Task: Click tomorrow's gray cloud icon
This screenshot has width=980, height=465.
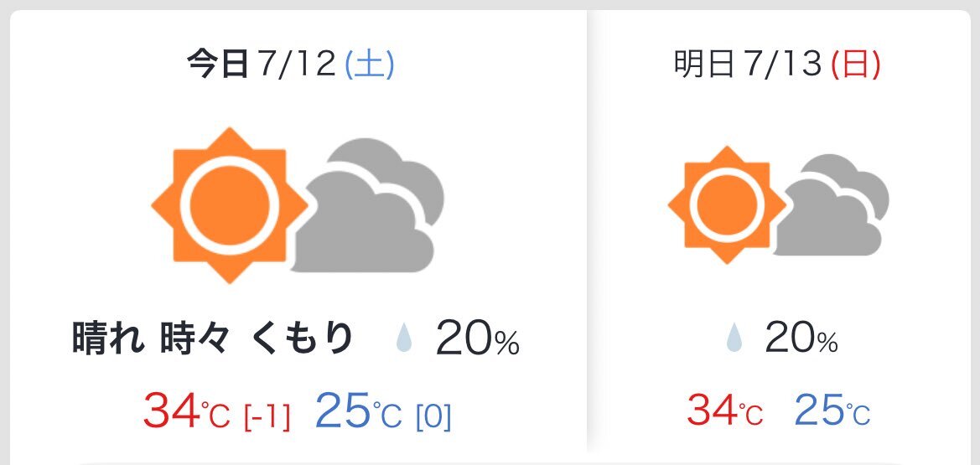Action: tap(832, 205)
